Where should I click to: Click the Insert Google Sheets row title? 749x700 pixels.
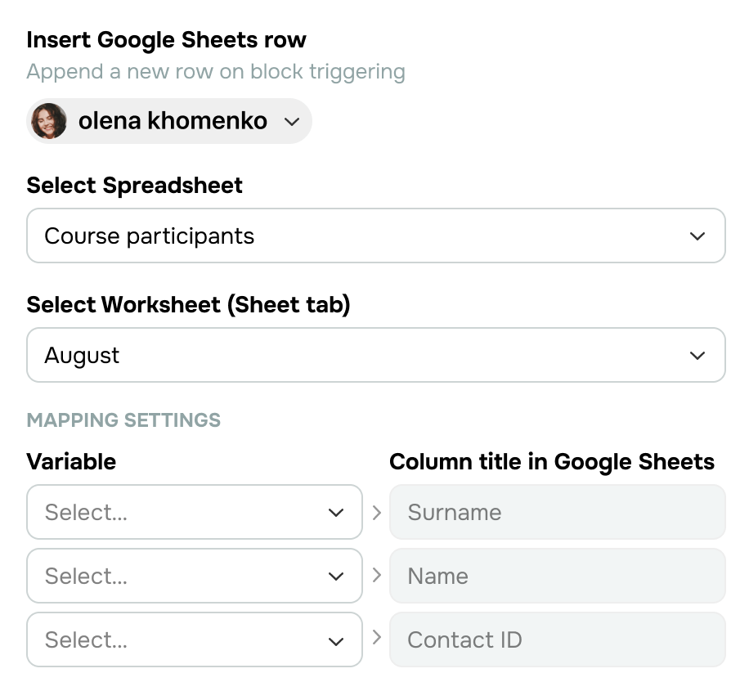pyautogui.click(x=166, y=40)
